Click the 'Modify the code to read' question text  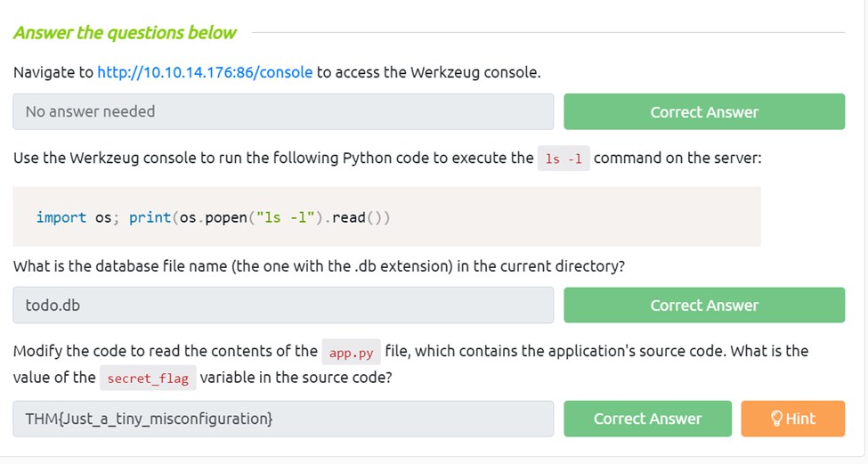pos(165,351)
